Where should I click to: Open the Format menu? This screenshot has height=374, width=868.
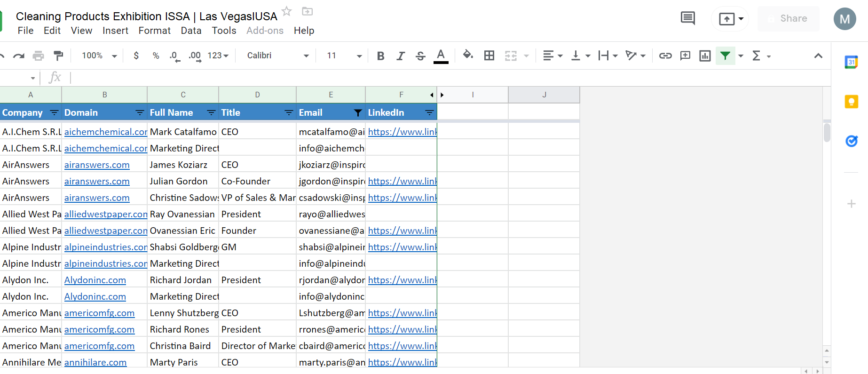pos(154,31)
